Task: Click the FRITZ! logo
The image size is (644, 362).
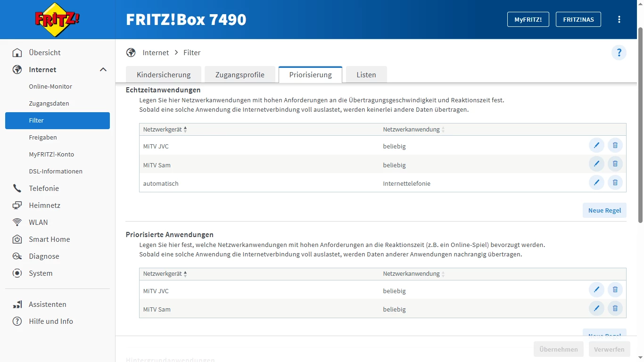Action: click(x=58, y=20)
